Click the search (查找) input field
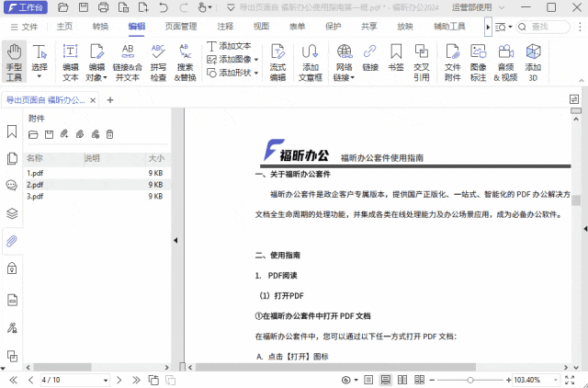This screenshot has width=588, height=388. coord(543,27)
